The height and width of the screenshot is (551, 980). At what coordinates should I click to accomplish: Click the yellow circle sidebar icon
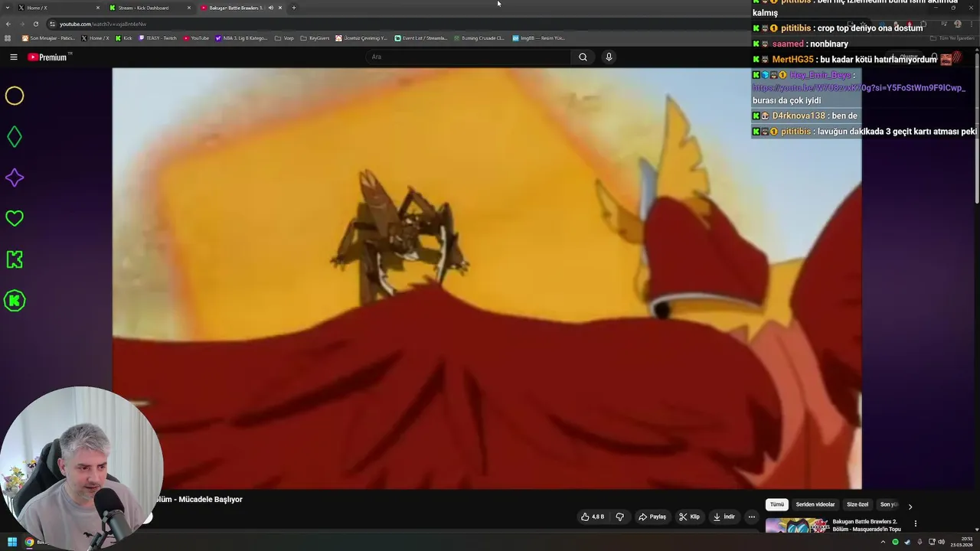click(x=15, y=96)
